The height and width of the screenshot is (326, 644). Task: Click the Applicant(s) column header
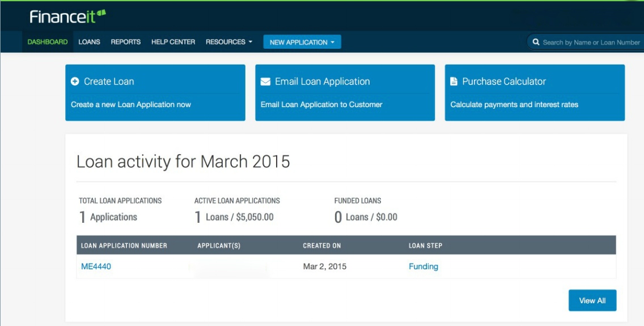tap(219, 245)
